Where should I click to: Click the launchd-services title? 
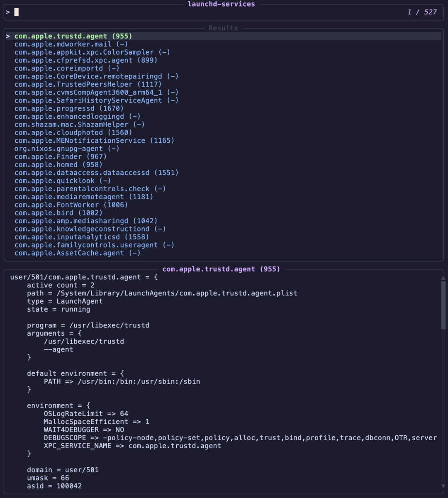(222, 4)
